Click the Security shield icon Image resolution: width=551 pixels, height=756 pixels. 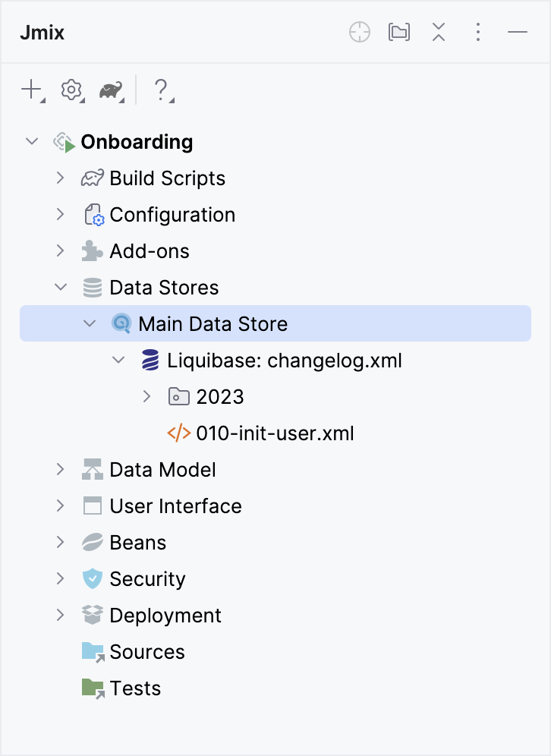pyautogui.click(x=91, y=578)
